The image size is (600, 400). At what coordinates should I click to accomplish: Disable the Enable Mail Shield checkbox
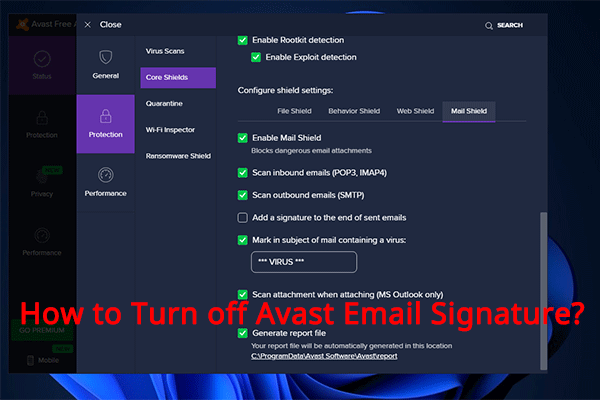(x=243, y=138)
